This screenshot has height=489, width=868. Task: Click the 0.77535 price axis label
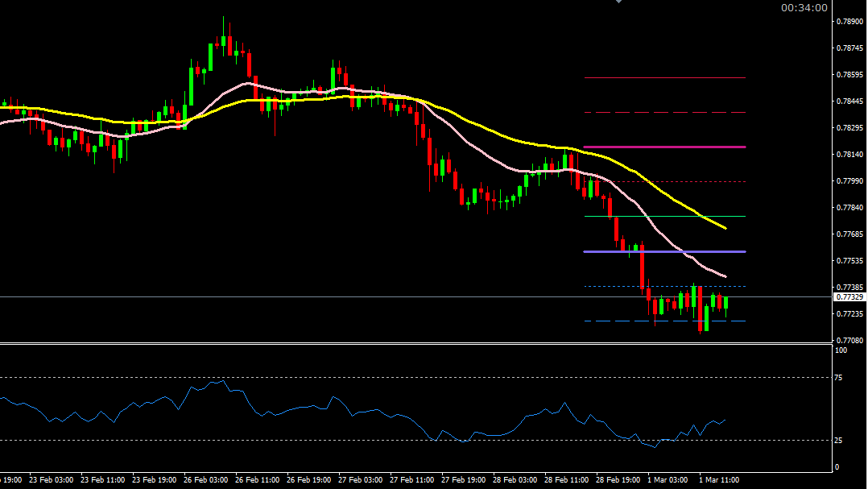click(849, 261)
